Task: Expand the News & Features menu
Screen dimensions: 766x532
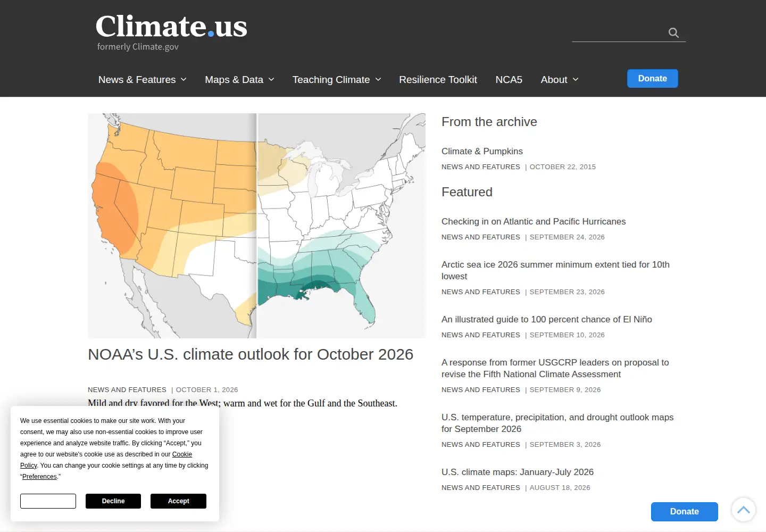Action: (x=143, y=80)
